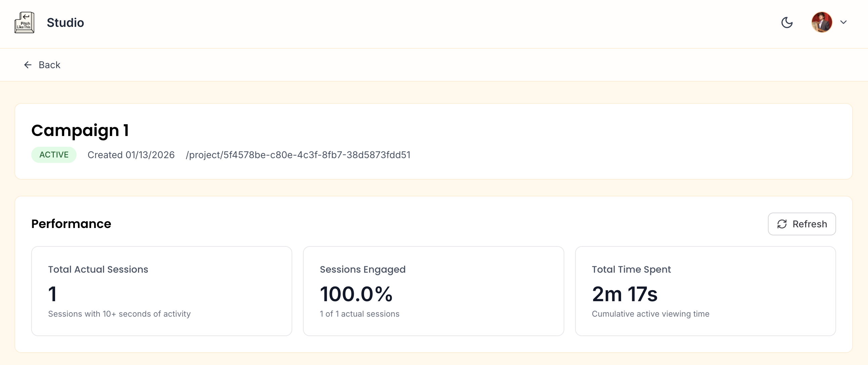This screenshot has height=365, width=868.
Task: Click the Performance section heading
Action: pyautogui.click(x=71, y=224)
